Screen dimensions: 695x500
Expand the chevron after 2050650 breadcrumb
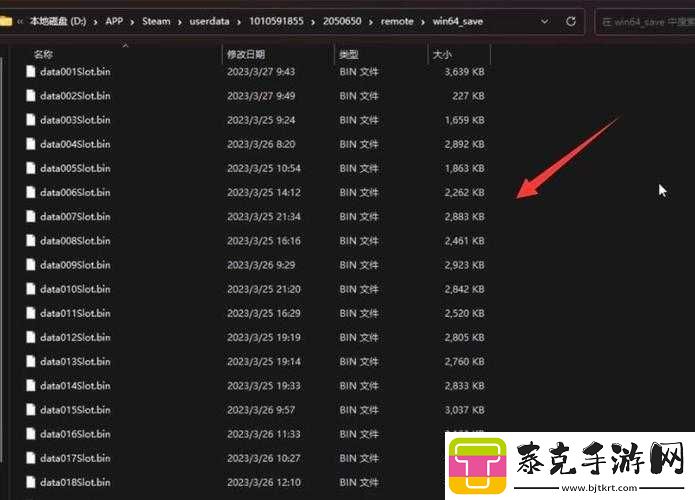click(x=371, y=22)
